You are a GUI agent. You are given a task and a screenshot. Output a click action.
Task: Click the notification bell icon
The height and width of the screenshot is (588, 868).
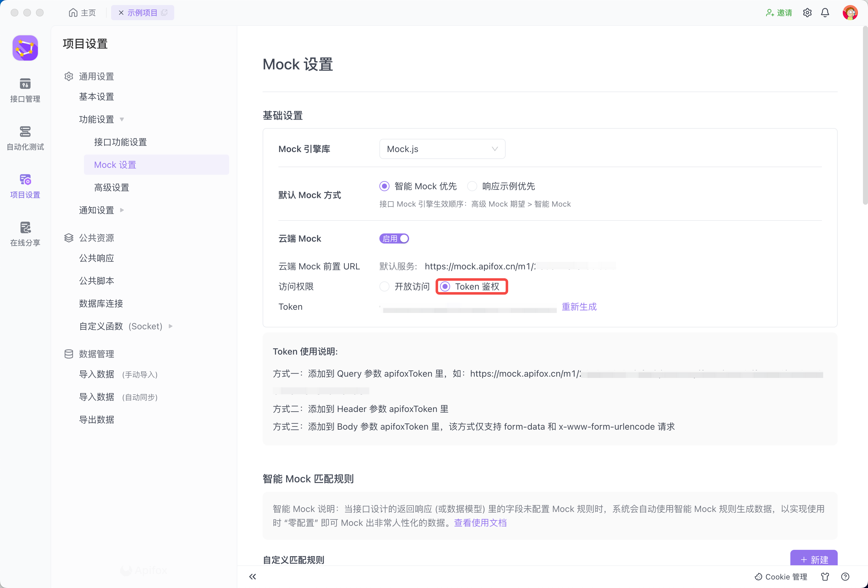click(825, 13)
